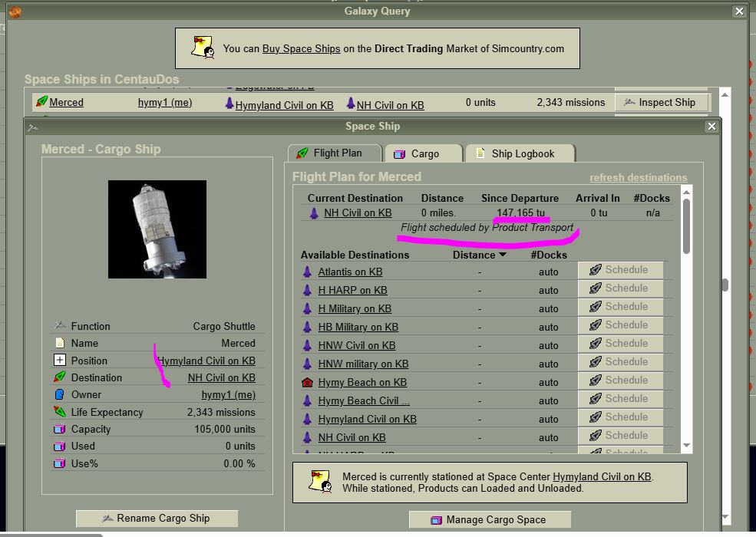Screen dimensions: 756x537
Task: Click green rocket icon beside Merced in list
Action: point(41,101)
